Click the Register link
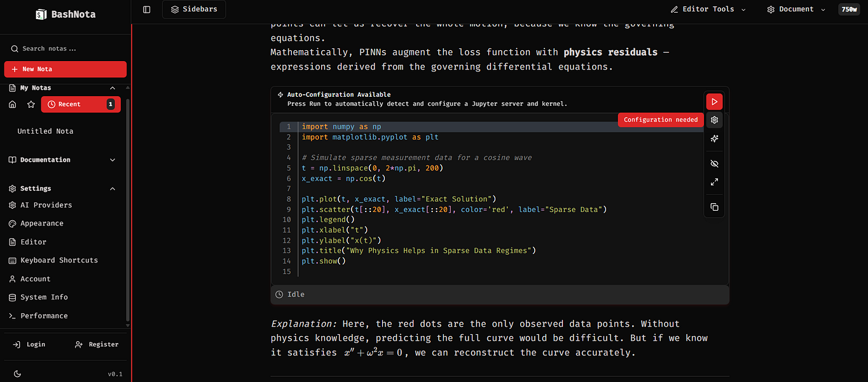This screenshot has width=868, height=382. pyautogui.click(x=97, y=344)
